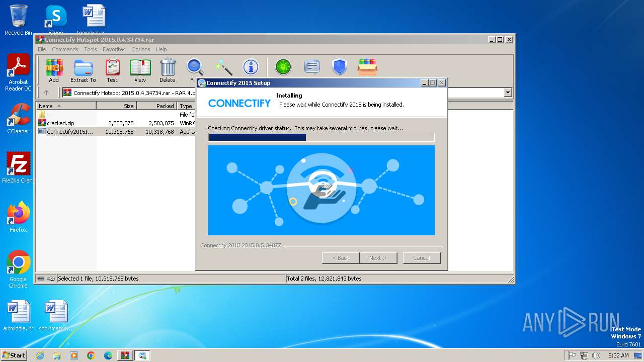Open Google Chrome desktop shortcut
This screenshot has height=362, width=644.
18,269
